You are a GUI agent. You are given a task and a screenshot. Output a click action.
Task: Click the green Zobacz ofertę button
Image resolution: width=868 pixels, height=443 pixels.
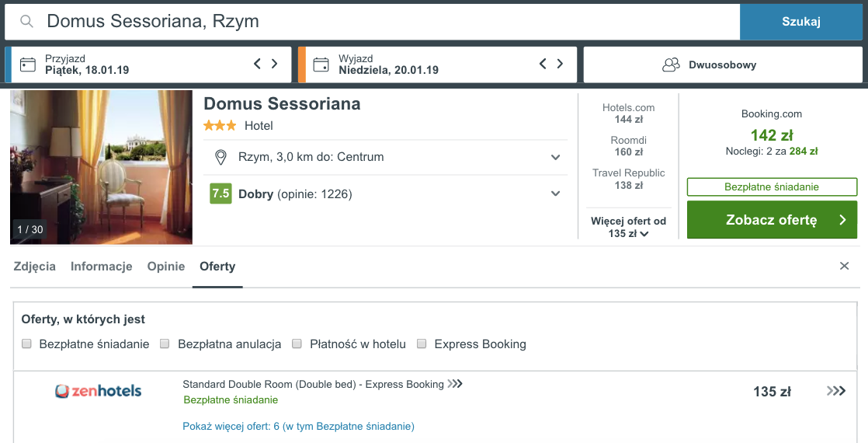(x=772, y=220)
